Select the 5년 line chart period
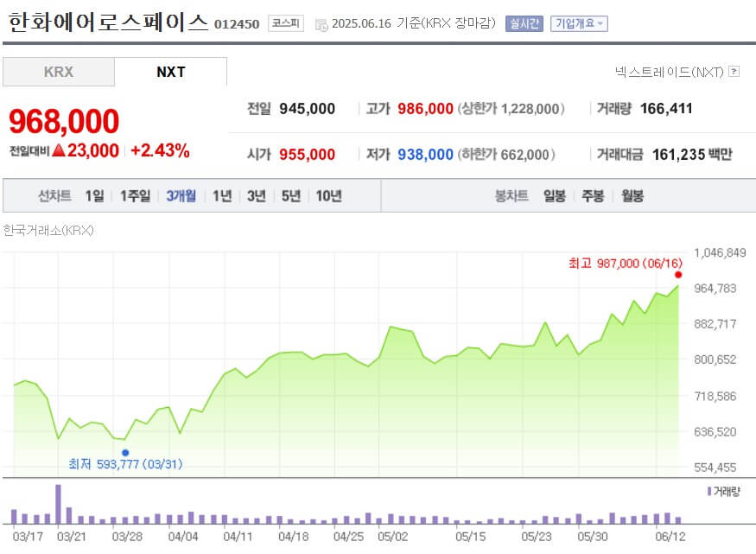 tap(291, 195)
